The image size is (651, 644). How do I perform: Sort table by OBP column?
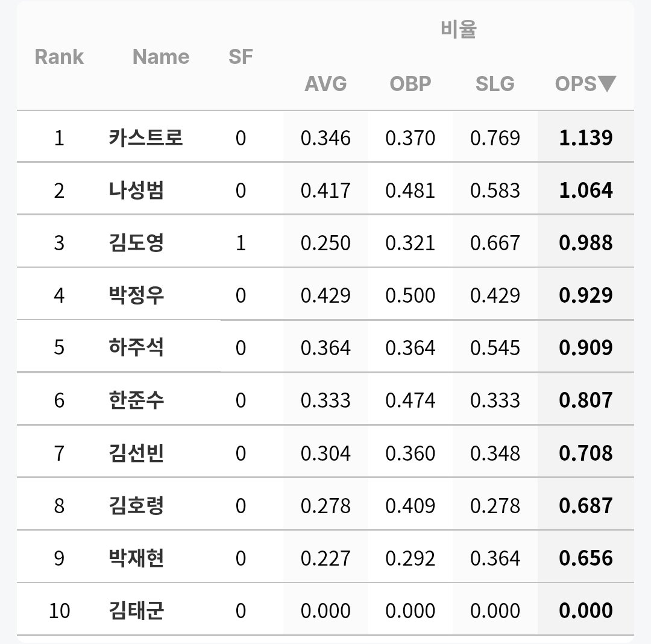pos(410,84)
